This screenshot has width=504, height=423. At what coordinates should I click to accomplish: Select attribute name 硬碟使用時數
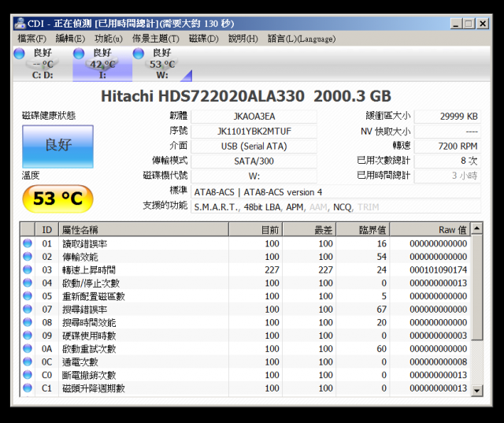click(x=89, y=336)
